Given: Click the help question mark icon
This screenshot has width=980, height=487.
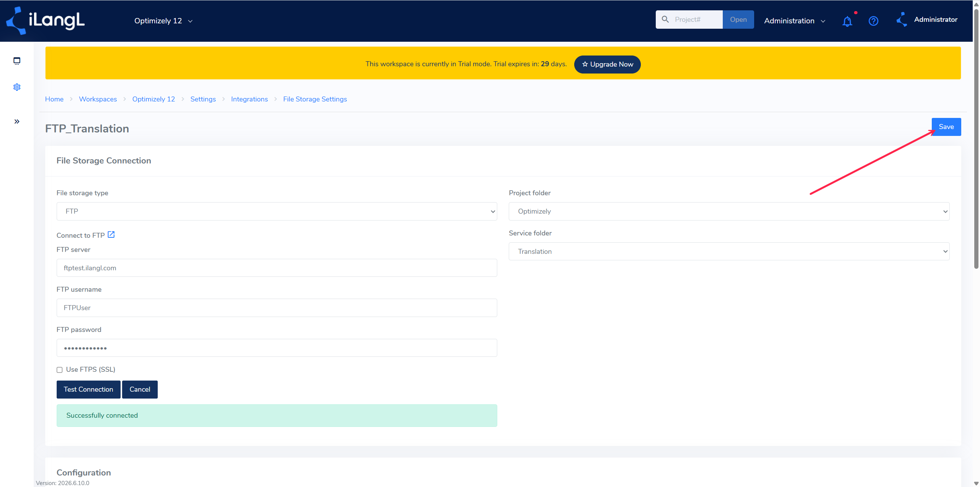Looking at the screenshot, I should pos(873,21).
